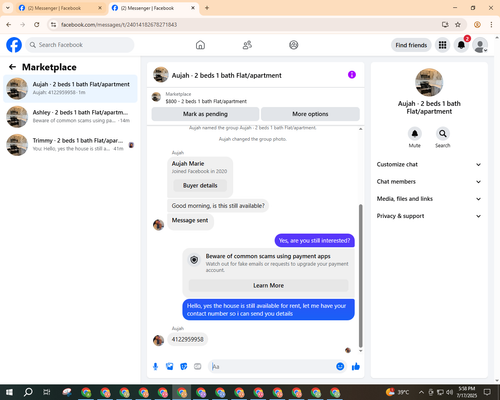
Task: Open Aujah - 2 beds 1 bath conversation
Action: [70, 88]
